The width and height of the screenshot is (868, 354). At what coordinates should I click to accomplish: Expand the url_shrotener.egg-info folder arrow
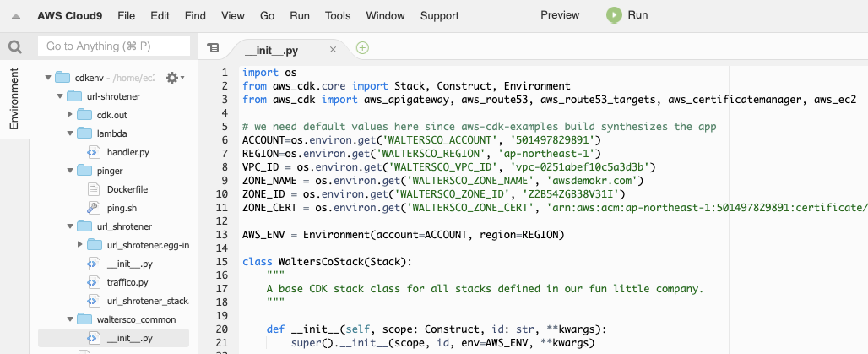80,245
